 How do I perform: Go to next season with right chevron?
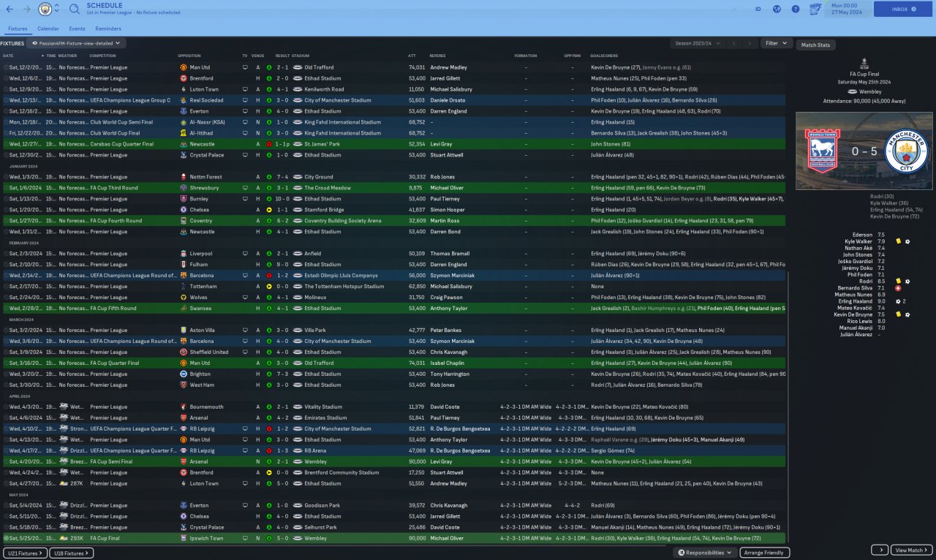[x=749, y=43]
